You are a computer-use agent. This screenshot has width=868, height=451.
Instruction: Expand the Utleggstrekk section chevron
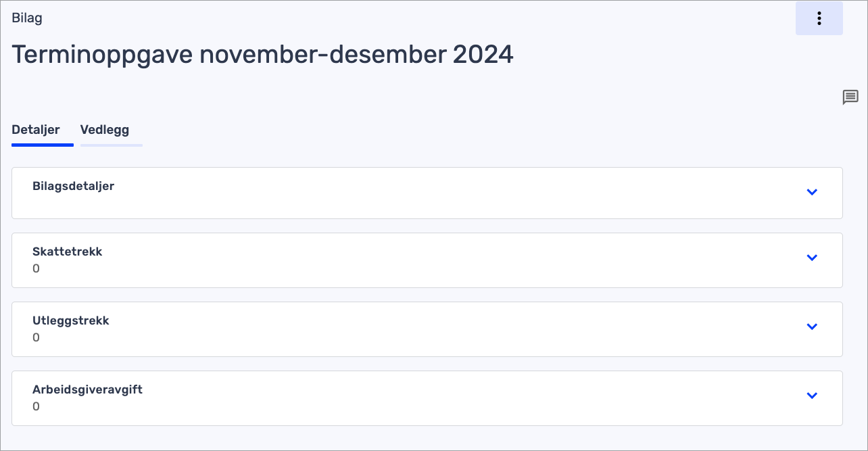(x=812, y=327)
